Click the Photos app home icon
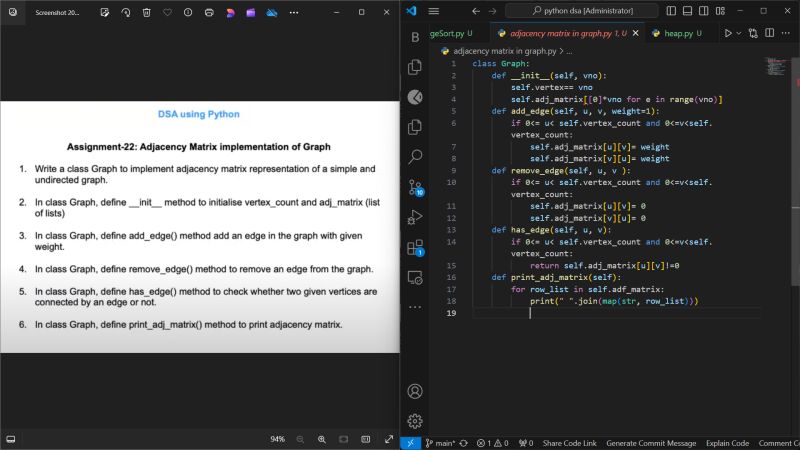The width and height of the screenshot is (800, 450). click(13, 12)
